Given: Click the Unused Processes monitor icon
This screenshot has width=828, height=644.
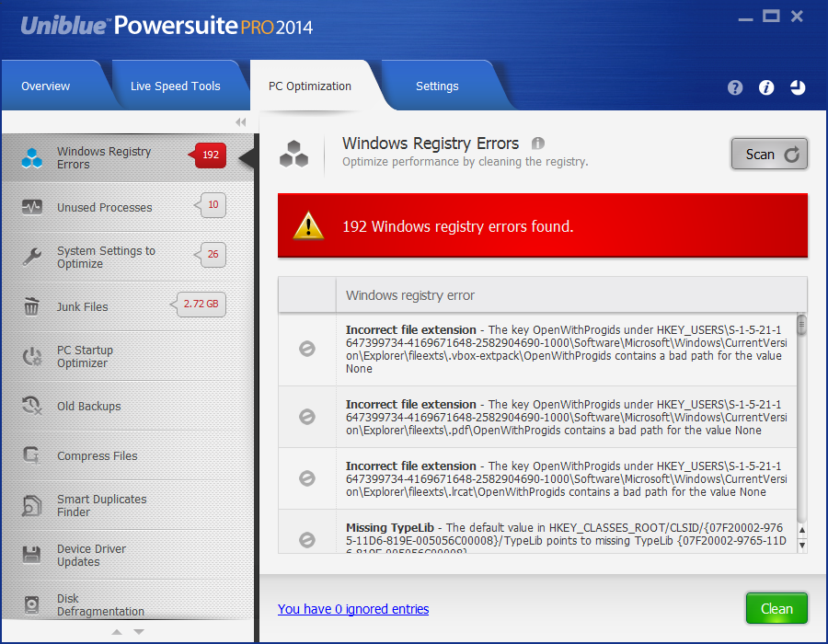Looking at the screenshot, I should (31, 207).
